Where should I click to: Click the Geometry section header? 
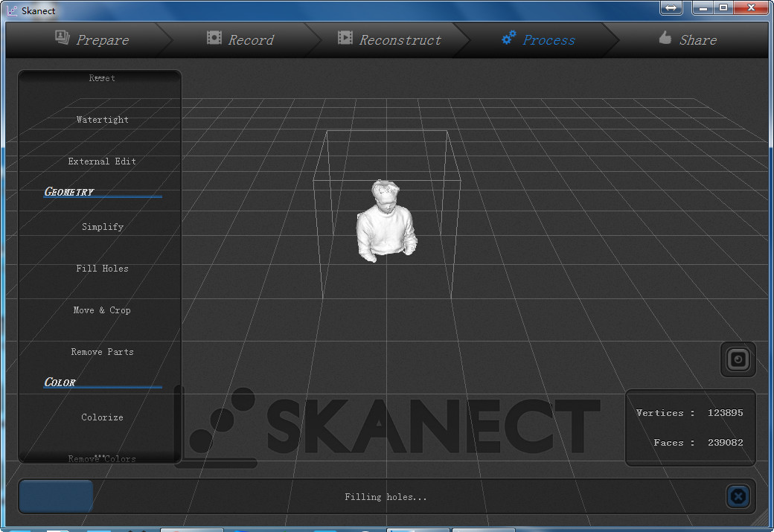tap(69, 191)
